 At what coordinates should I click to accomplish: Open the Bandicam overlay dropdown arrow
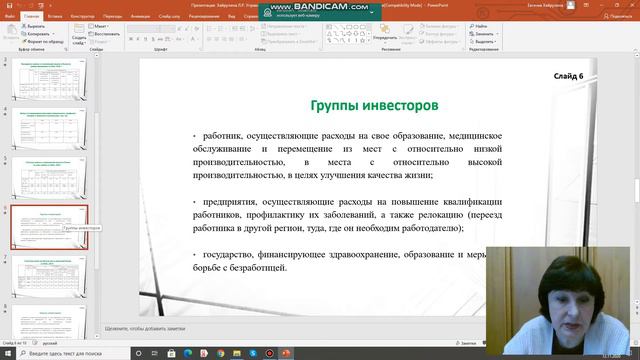tap(371, 13)
